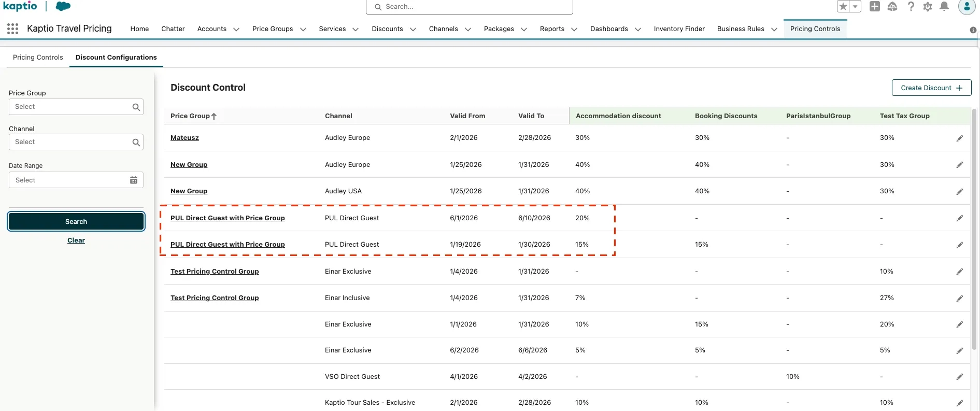The height and width of the screenshot is (411, 980).
Task: Click the user profile avatar
Action: pyautogui.click(x=967, y=7)
